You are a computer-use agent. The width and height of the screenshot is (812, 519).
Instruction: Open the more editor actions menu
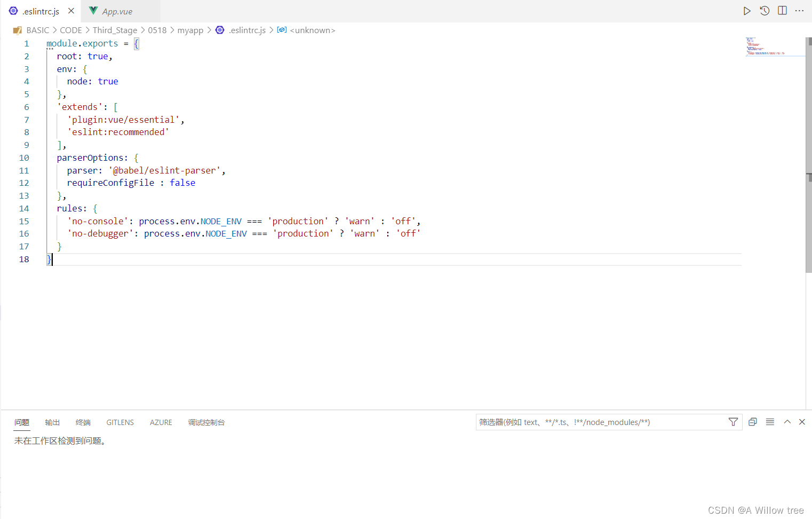(799, 11)
